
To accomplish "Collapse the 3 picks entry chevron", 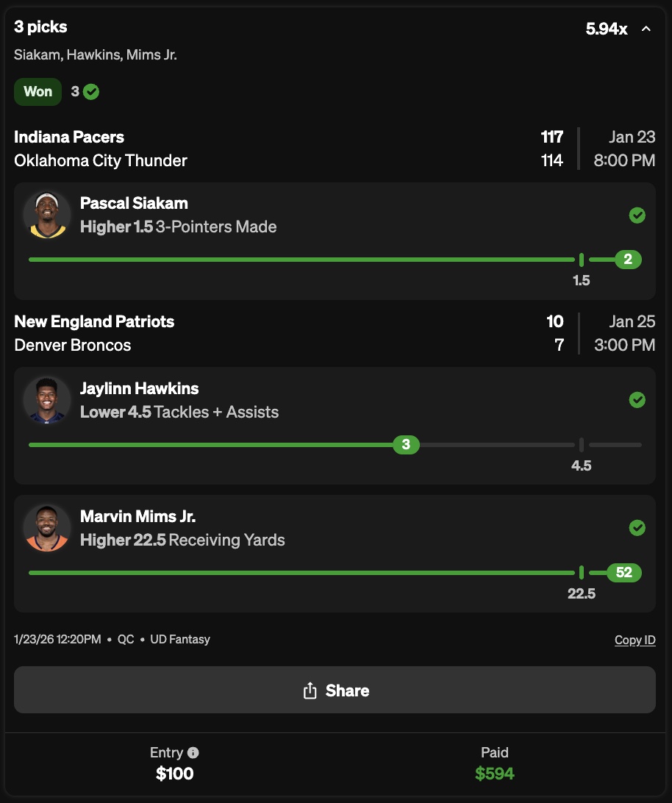I will tap(646, 29).
